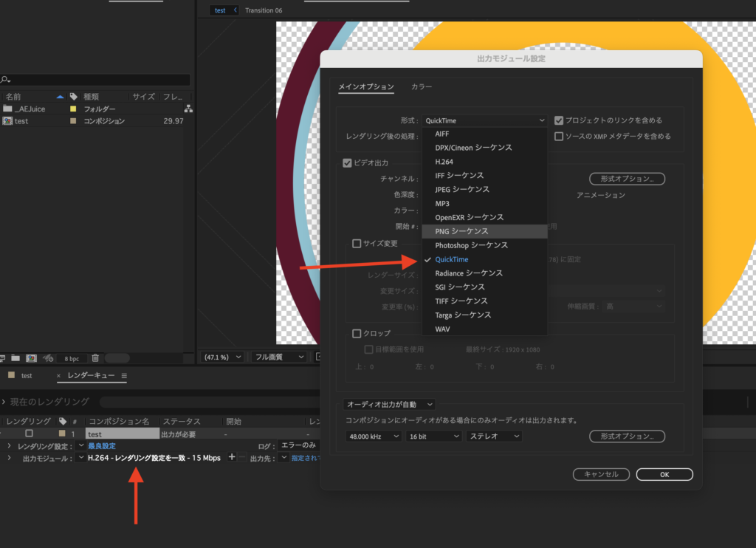Image resolution: width=756 pixels, height=548 pixels.
Task: Expand the レンダリング設定 disclosure arrow
Action: (x=9, y=446)
